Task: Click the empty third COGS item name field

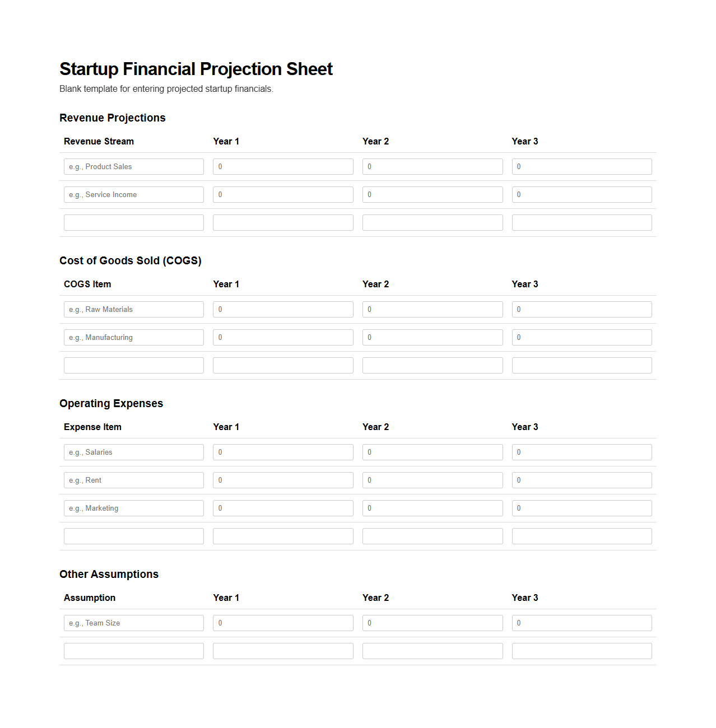Action: (133, 365)
